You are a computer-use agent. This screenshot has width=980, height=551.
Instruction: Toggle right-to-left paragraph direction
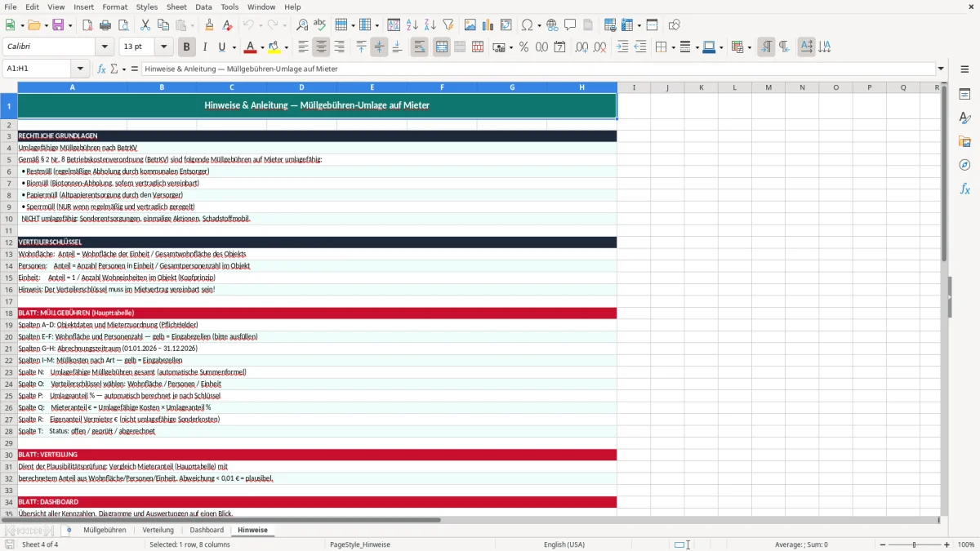tap(783, 47)
